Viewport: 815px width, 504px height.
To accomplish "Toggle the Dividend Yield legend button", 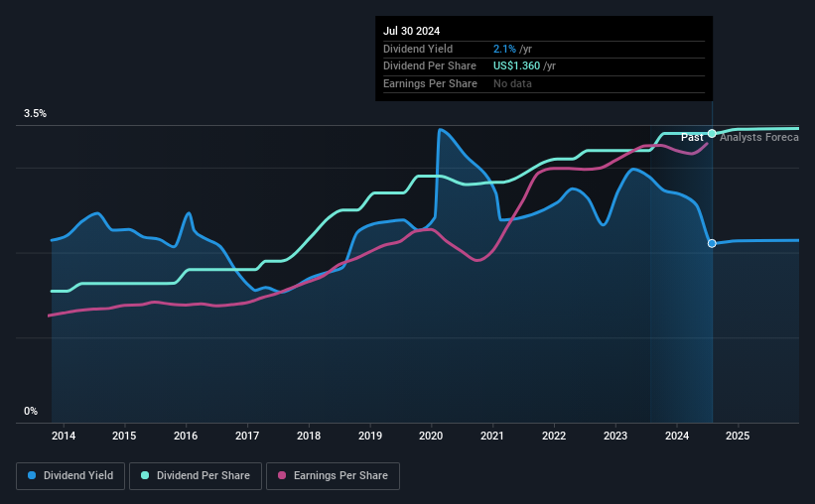I will pos(70,476).
